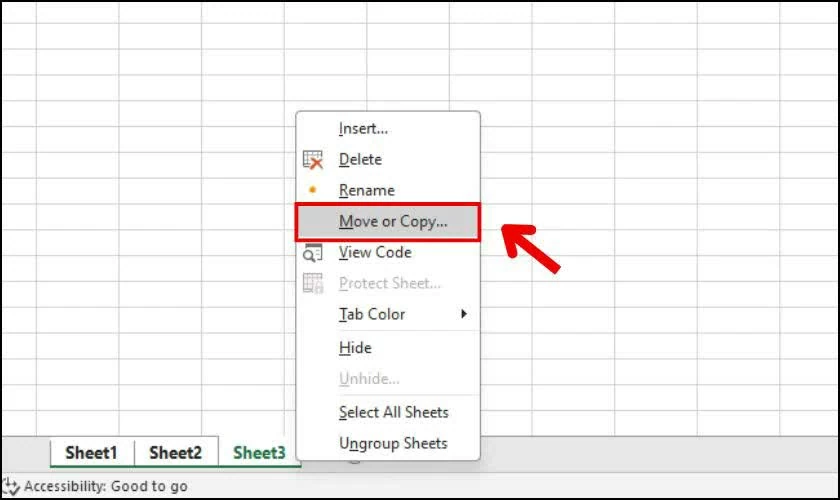The height and width of the screenshot is (500, 840).
Task: Click the greyed-out Unhide... entry
Action: (369, 379)
